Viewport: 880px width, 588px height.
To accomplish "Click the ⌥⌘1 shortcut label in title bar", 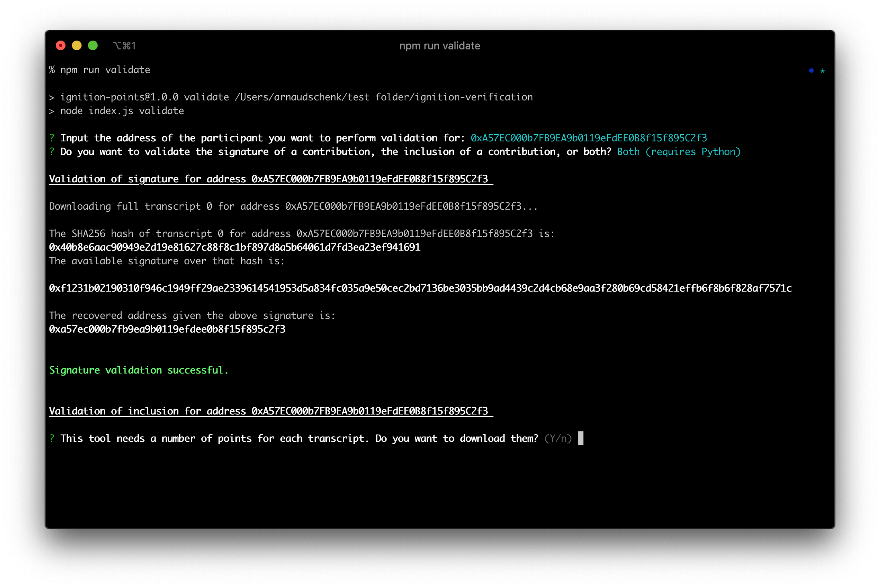I will click(x=124, y=46).
